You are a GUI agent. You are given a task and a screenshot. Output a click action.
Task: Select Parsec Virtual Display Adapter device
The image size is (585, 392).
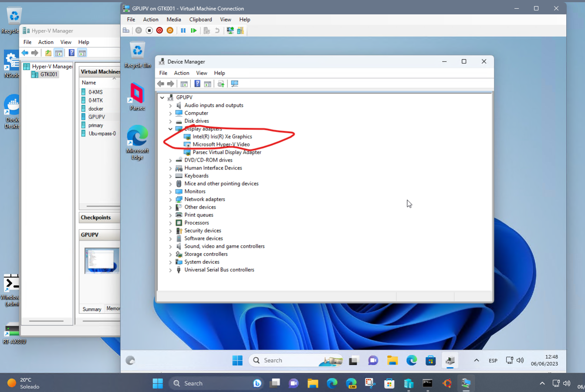tap(227, 152)
